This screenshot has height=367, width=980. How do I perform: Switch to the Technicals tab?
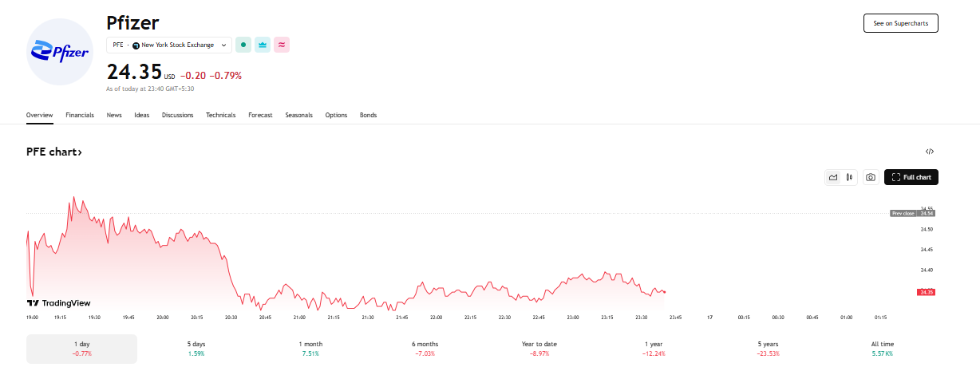click(220, 115)
